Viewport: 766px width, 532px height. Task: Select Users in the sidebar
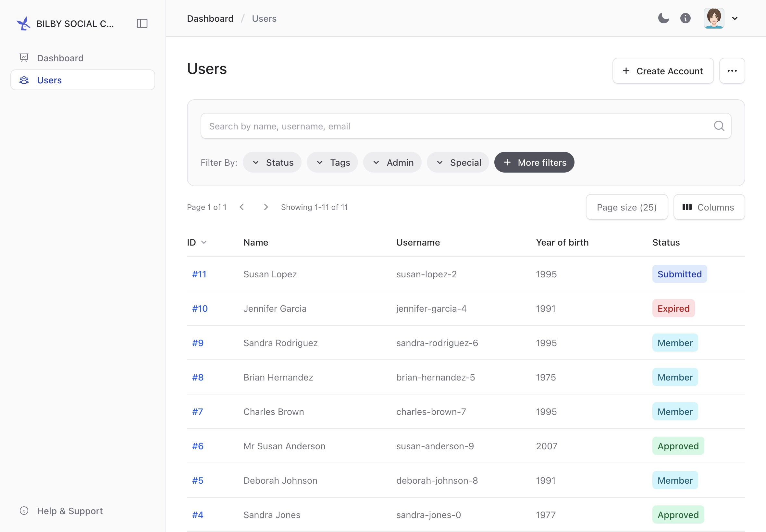pyautogui.click(x=83, y=80)
